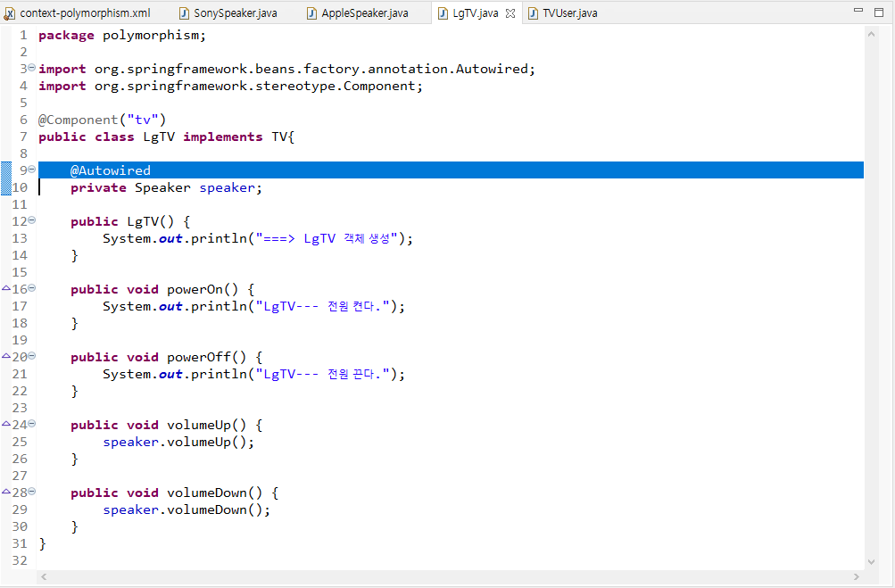895x588 pixels.
Task: Collapse the LgTV constructor at line 12
Action: point(32,219)
